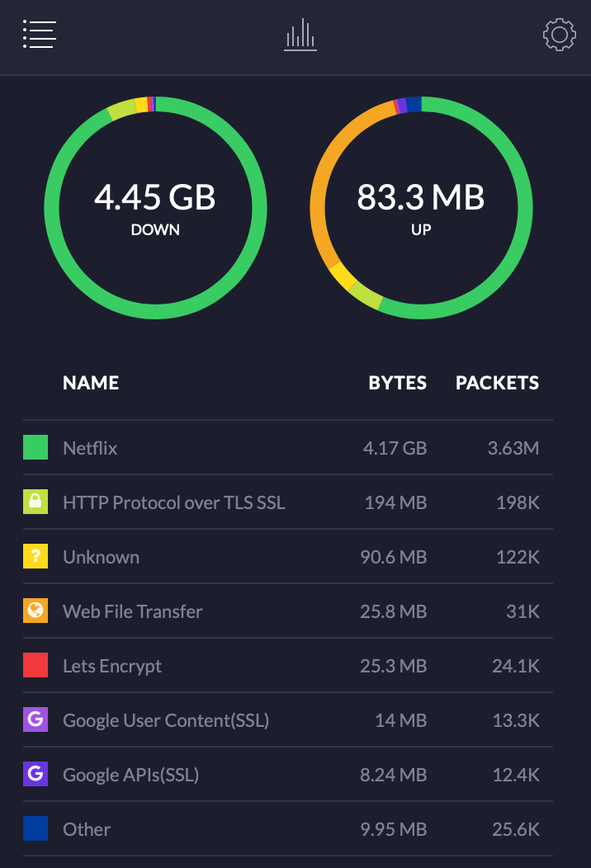Click the Google User Content icon

(35, 720)
